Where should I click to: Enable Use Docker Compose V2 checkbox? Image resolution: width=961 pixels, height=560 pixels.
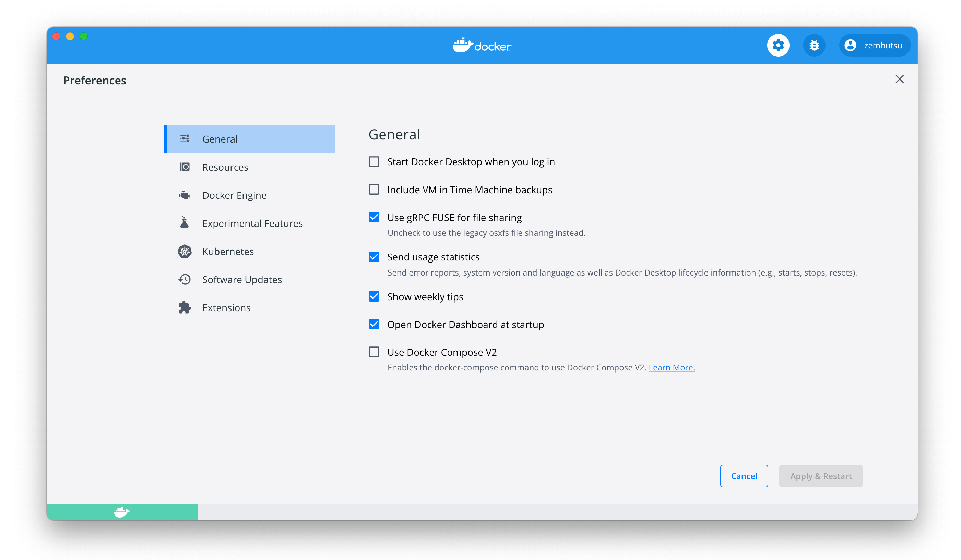pos(374,352)
